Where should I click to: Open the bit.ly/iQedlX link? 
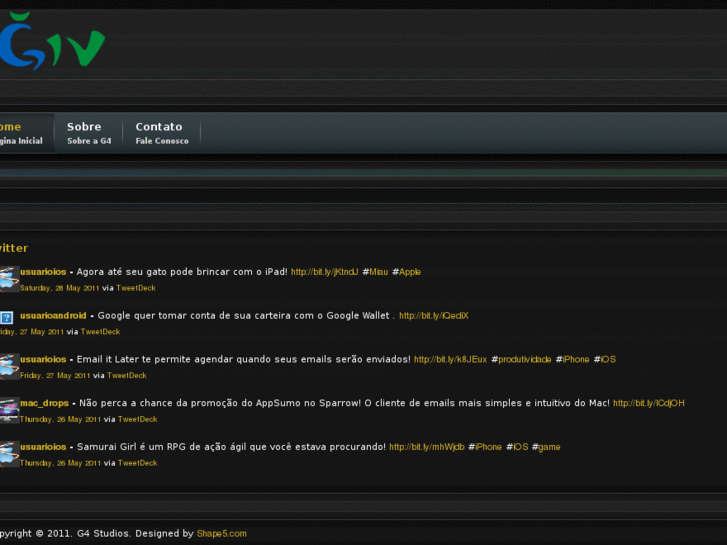[434, 316]
